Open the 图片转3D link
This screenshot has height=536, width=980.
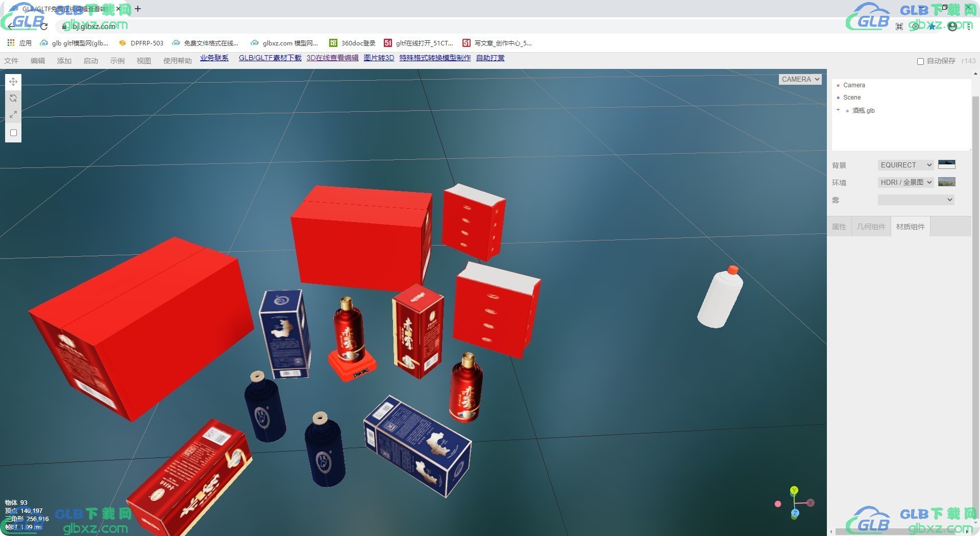coord(379,58)
